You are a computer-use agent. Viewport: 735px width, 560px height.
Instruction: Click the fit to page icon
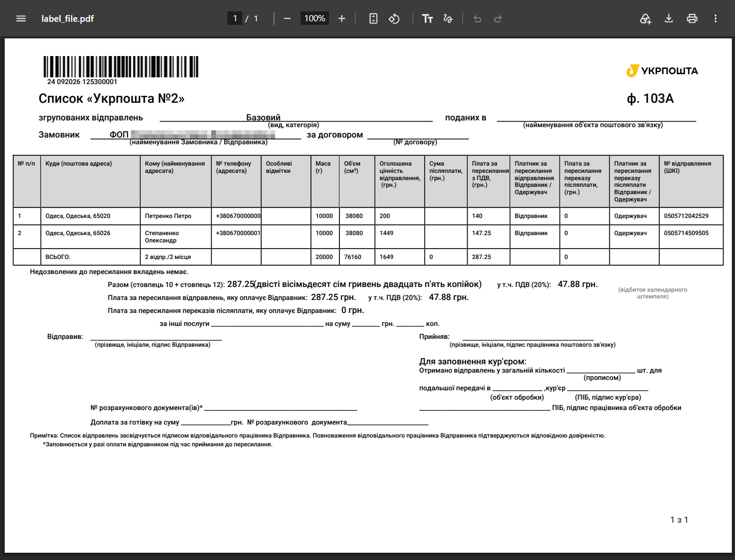pos(373,19)
